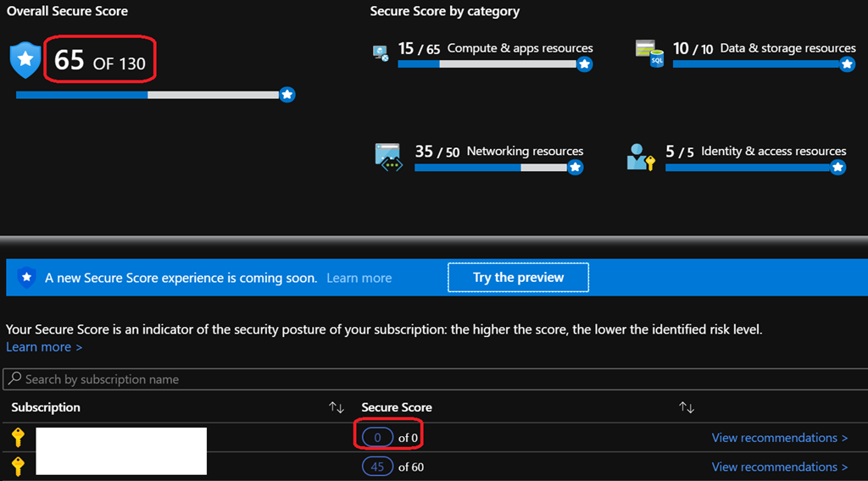Click the key icon of the first subscription

coord(18,438)
